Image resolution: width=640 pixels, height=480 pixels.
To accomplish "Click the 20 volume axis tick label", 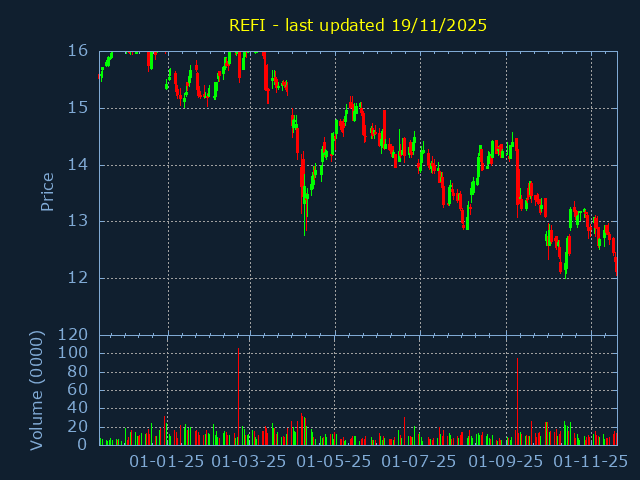I will coord(78,427).
